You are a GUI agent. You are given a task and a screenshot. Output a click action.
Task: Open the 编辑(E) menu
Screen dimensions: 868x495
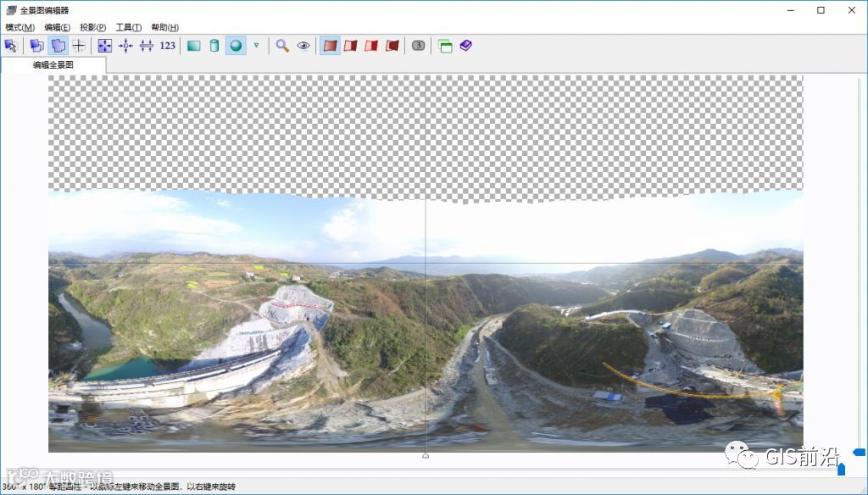pos(57,27)
